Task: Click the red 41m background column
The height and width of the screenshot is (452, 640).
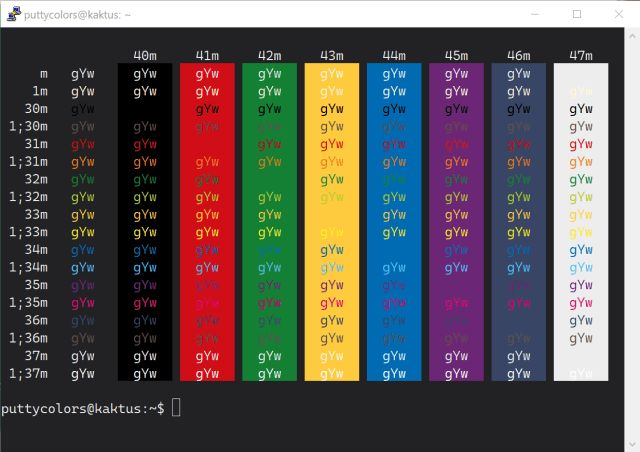Action: [x=207, y=220]
